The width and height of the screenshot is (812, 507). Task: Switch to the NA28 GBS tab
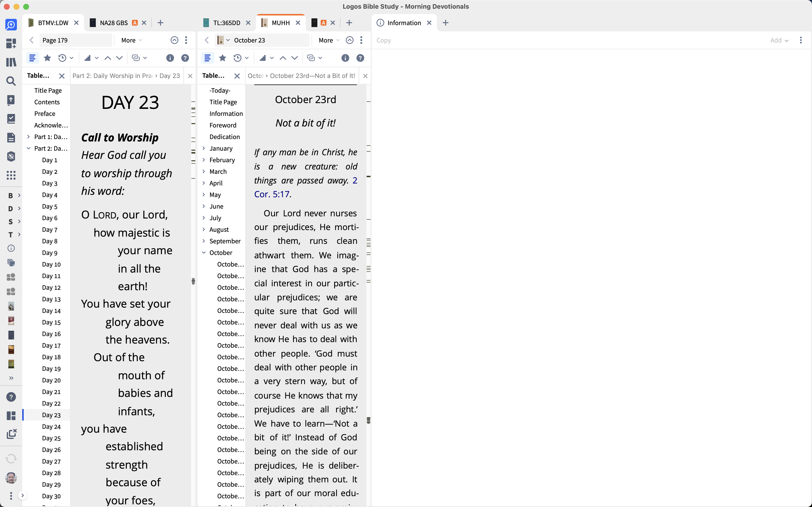pos(113,23)
